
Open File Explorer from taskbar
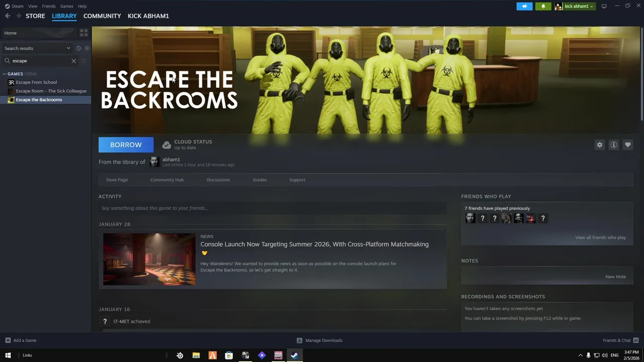196,355
